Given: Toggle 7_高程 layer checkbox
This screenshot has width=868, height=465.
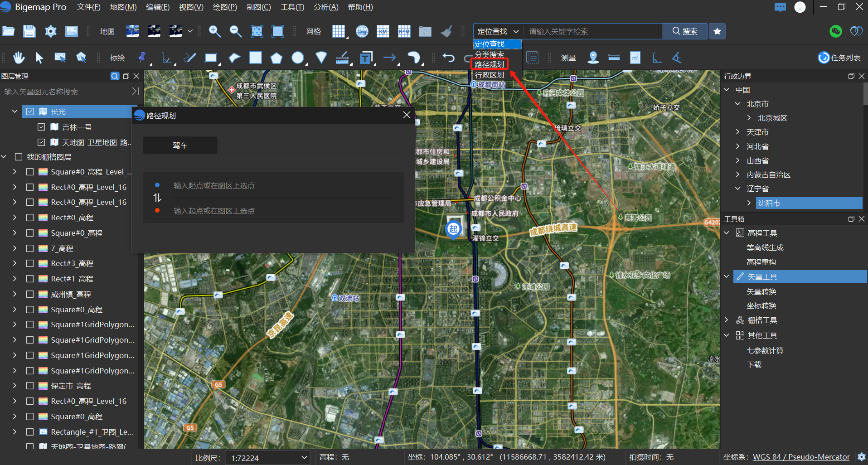Looking at the screenshot, I should [30, 248].
